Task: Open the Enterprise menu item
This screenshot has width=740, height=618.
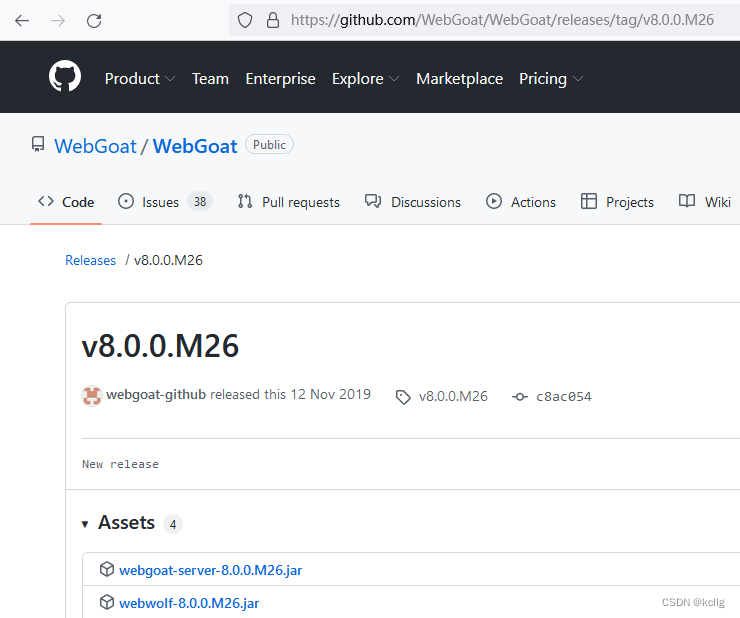Action: [x=280, y=79]
